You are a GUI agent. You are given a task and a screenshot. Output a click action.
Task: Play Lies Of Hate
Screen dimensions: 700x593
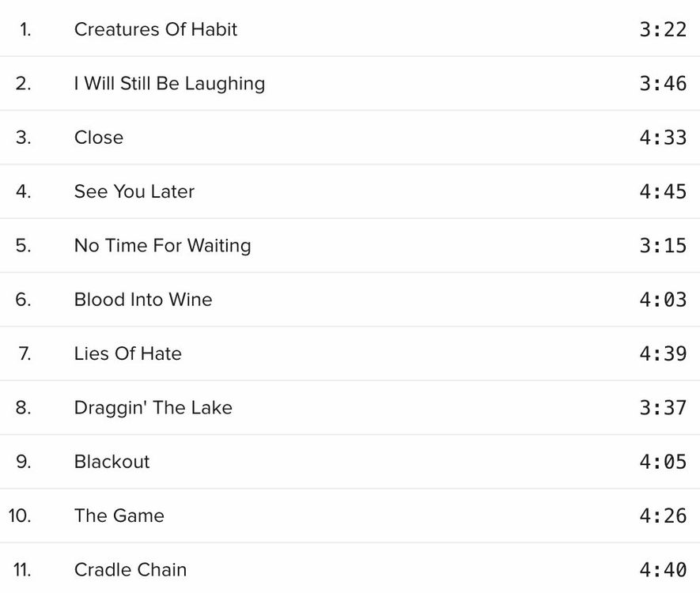pos(127,353)
